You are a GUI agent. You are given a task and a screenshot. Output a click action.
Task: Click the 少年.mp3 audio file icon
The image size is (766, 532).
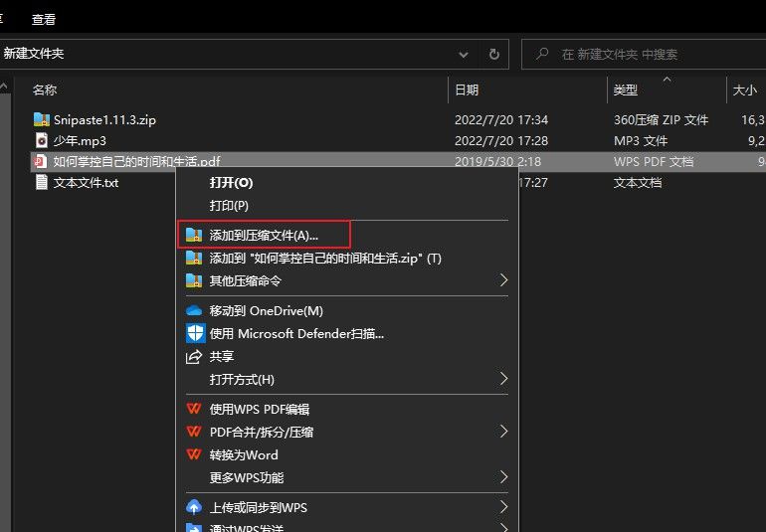pos(42,140)
